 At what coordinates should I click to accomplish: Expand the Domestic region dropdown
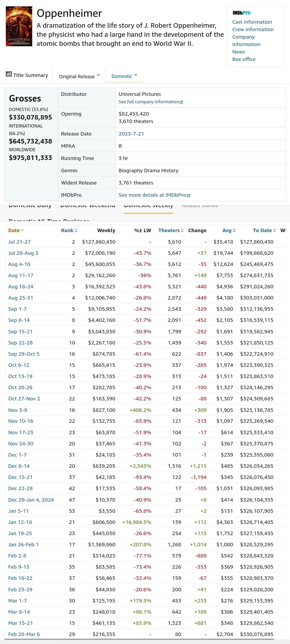(124, 76)
